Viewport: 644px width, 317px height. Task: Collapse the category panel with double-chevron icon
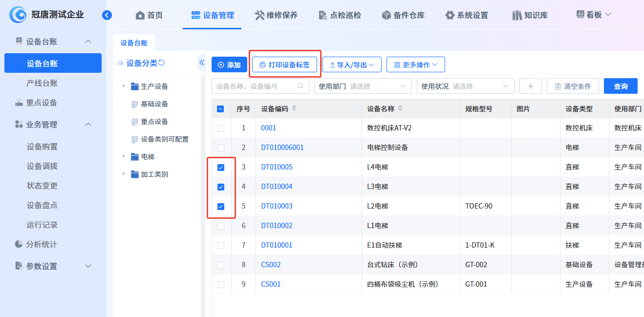pyautogui.click(x=201, y=63)
